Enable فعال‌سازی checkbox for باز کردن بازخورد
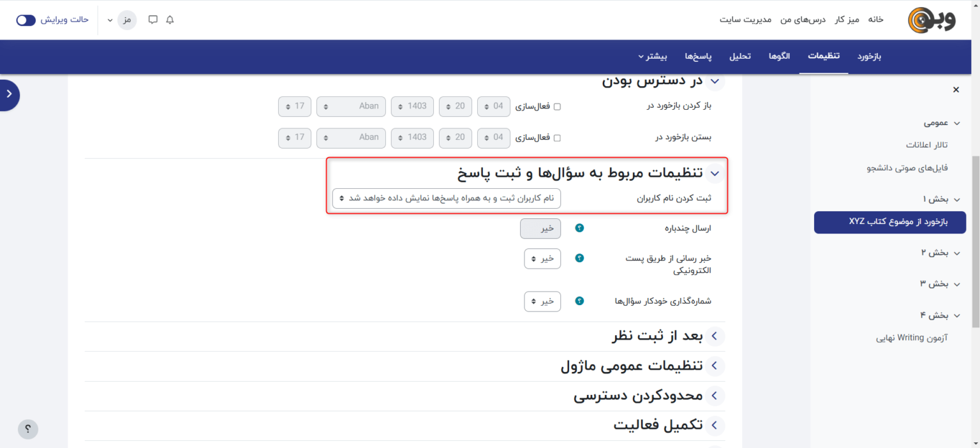980x448 pixels. coord(557,107)
